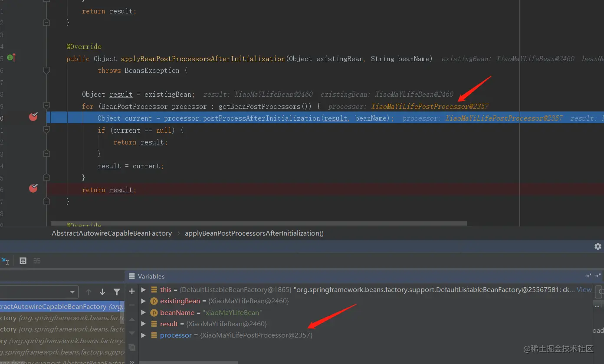The image size is (604, 364).
Task: Remove the breakpoint on the 'Object current' line
Action: click(33, 117)
